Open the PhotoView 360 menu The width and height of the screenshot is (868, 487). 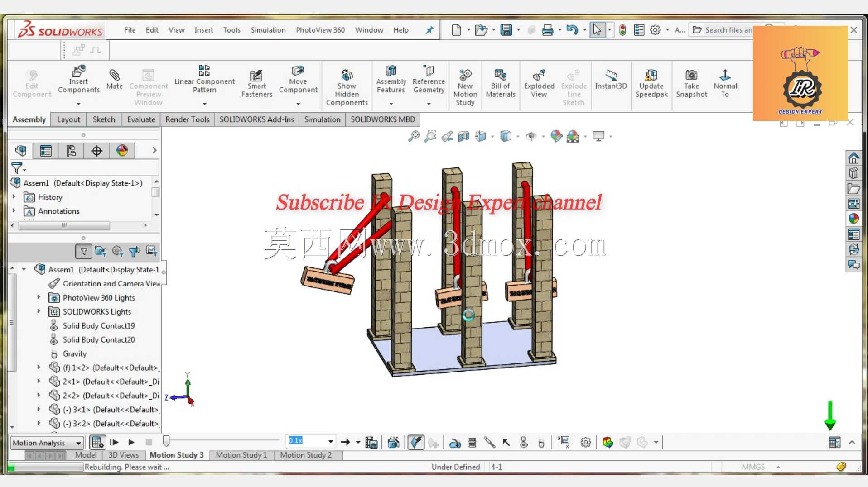(320, 30)
